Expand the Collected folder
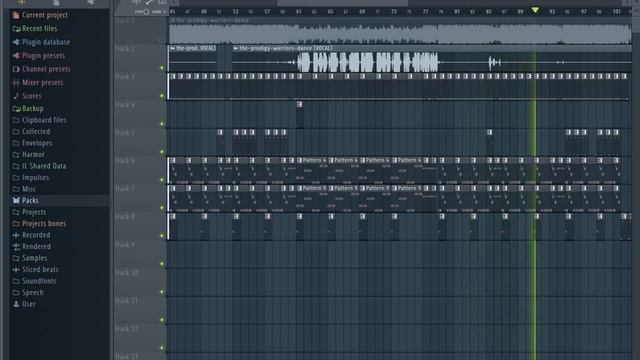The image size is (640, 360). (x=31, y=131)
